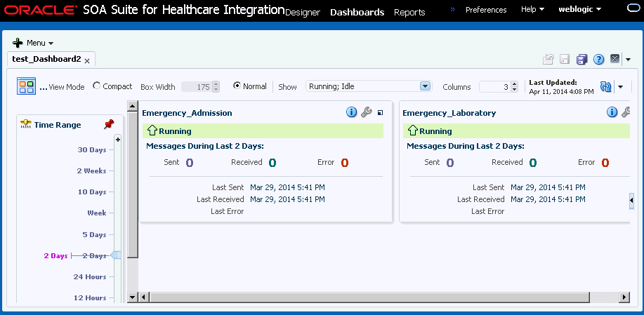Click the double-chevron overflow icon
The width and height of the screenshot is (644, 315).
tap(453, 9)
